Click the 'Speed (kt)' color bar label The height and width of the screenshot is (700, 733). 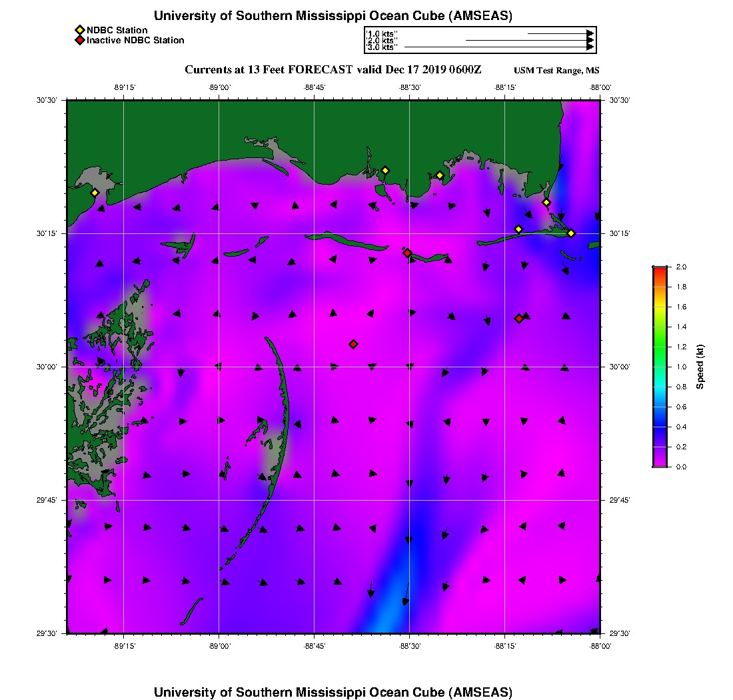click(700, 367)
